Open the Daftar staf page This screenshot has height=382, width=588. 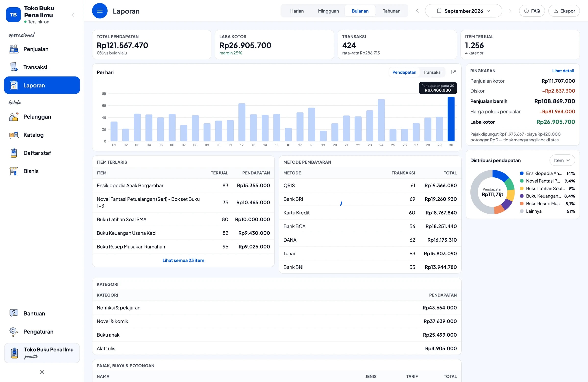[x=42, y=153]
